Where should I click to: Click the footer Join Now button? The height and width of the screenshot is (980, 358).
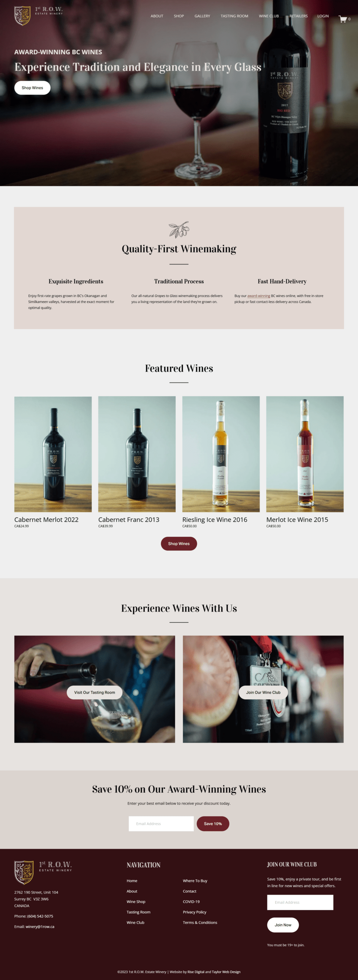point(283,925)
